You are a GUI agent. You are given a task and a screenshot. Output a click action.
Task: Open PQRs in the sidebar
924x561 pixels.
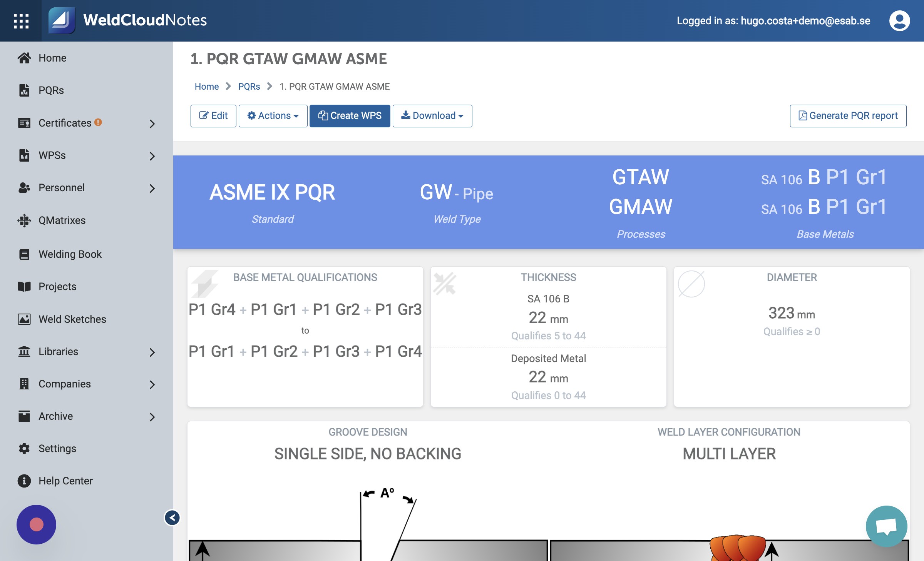click(x=51, y=90)
